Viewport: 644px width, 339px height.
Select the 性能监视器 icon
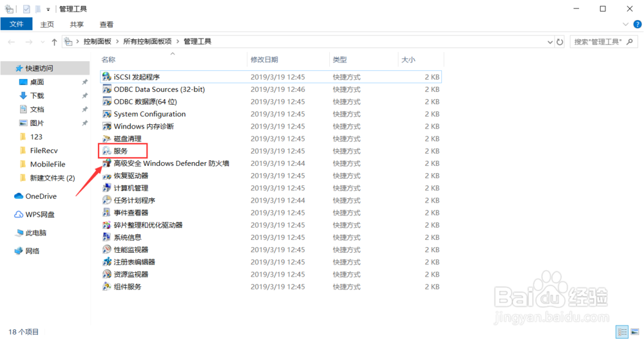pos(107,250)
